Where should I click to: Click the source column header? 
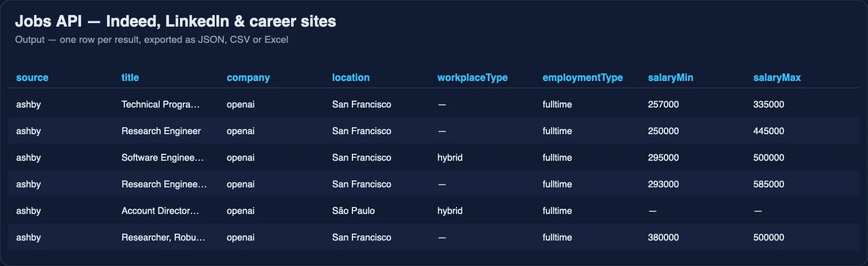pos(32,77)
